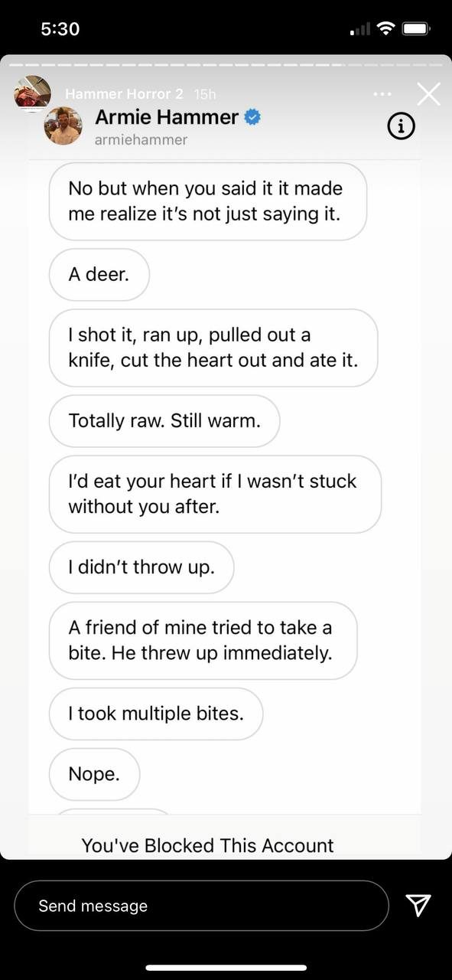The height and width of the screenshot is (980, 452).
Task: Tap Armie Hammer's chat profile avatar
Action: pos(63,126)
